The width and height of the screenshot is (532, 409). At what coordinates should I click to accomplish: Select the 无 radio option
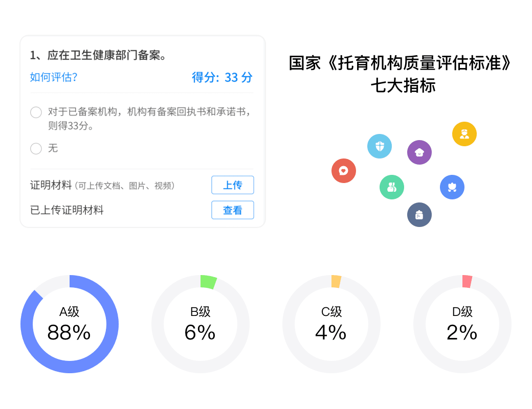[x=36, y=149]
